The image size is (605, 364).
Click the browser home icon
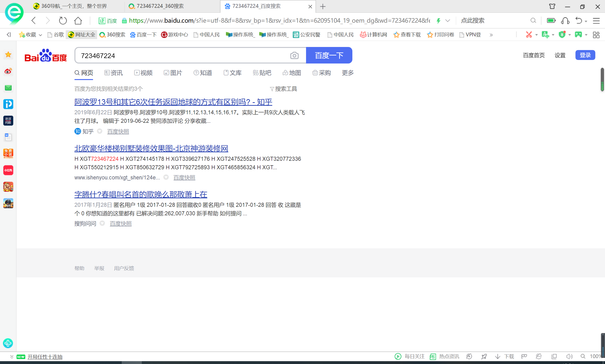click(x=78, y=21)
